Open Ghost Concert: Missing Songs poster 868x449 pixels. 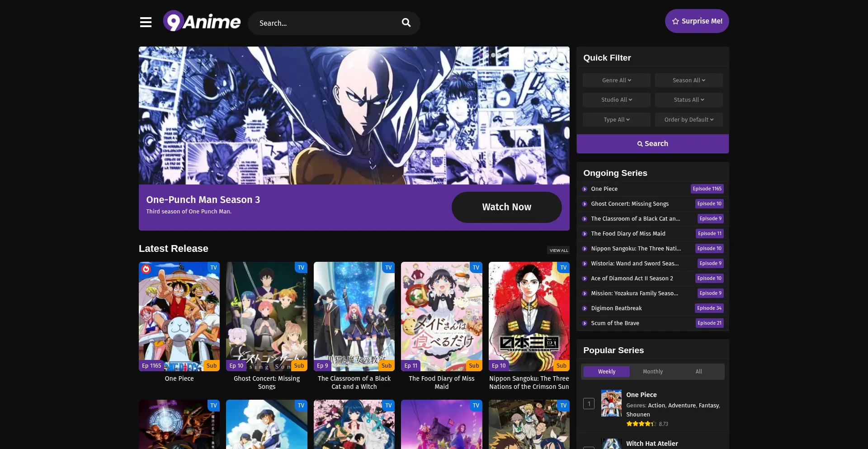coord(267,317)
